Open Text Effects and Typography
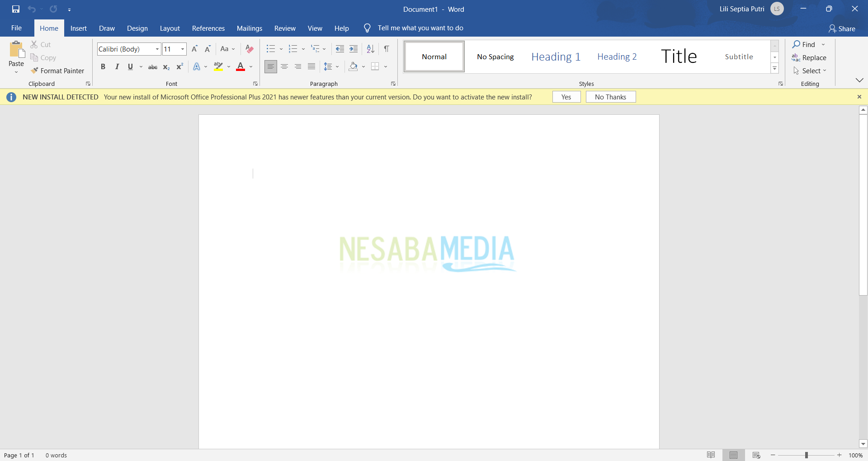The image size is (868, 461). click(197, 67)
